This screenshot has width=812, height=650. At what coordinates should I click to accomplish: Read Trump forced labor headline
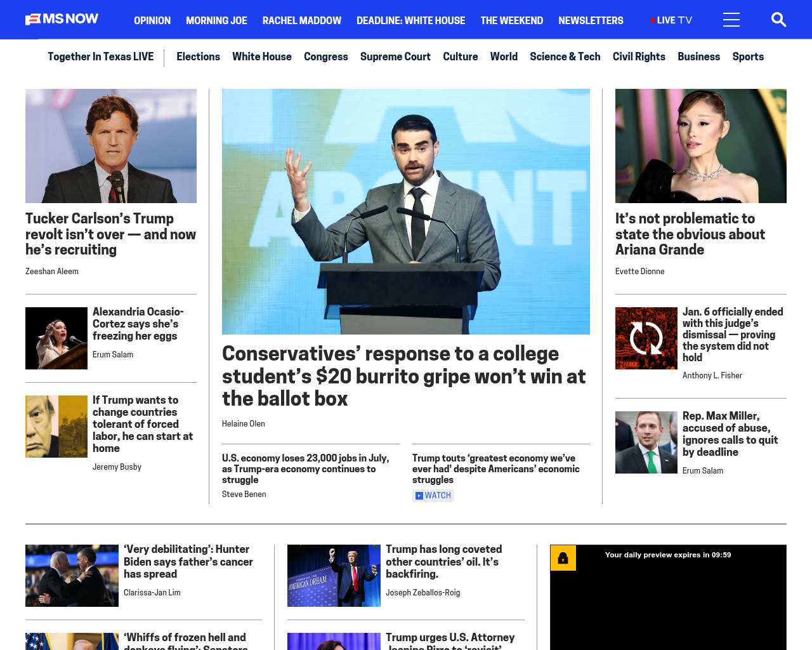point(143,424)
